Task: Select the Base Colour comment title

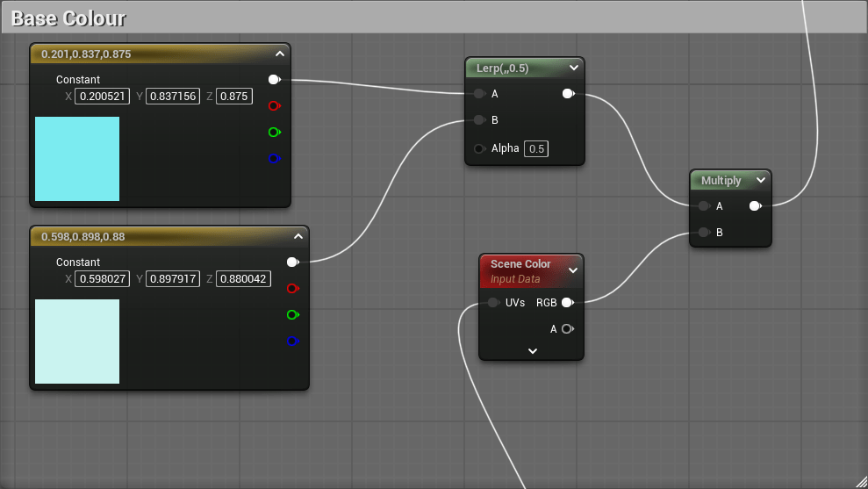Action: (x=68, y=18)
